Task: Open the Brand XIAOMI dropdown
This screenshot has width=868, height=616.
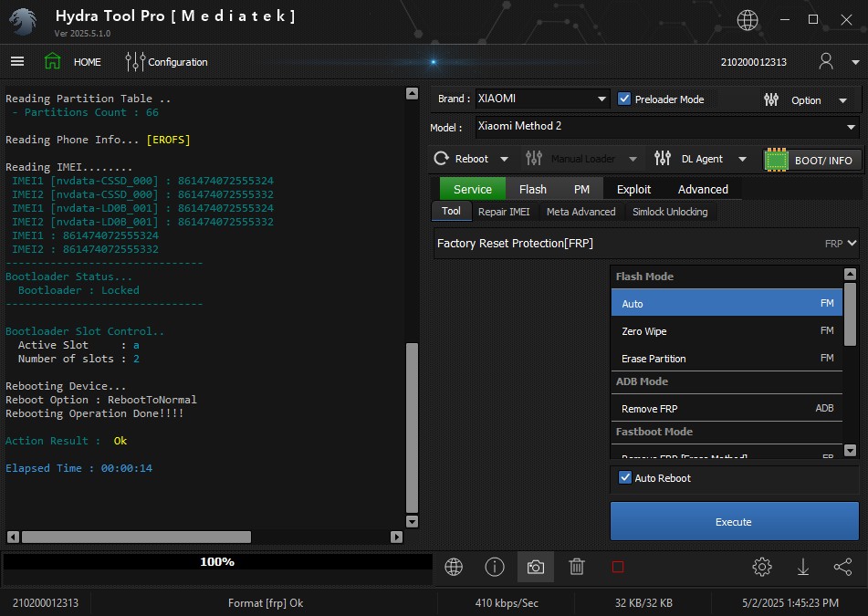Action: [542, 99]
